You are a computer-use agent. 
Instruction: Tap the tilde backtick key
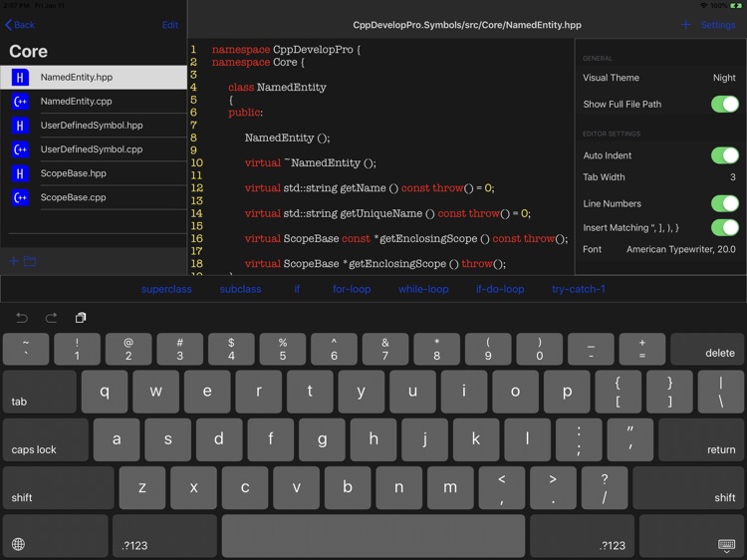click(x=26, y=349)
